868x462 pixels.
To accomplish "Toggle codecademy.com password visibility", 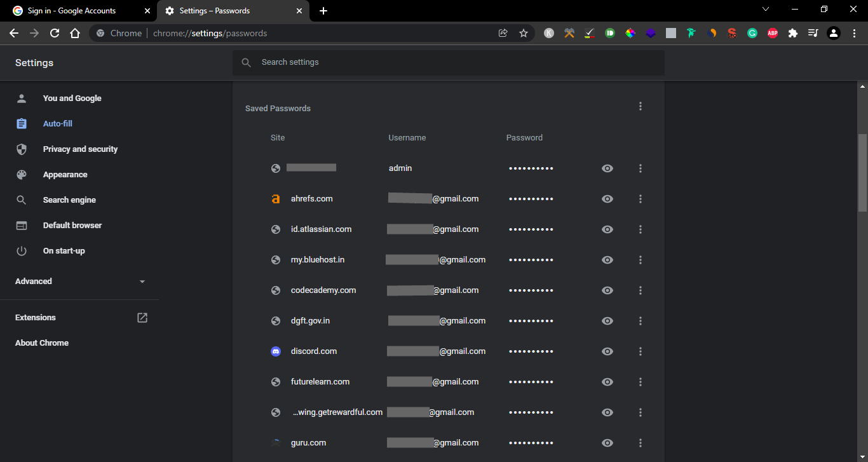I will (607, 290).
